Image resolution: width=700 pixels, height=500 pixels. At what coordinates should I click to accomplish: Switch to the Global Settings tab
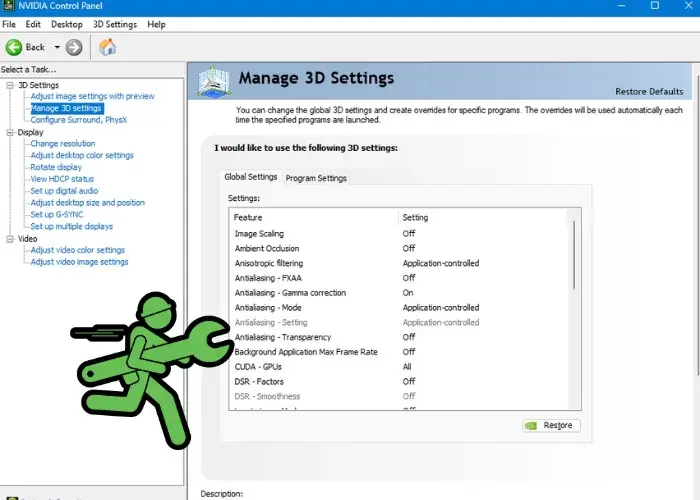click(251, 177)
